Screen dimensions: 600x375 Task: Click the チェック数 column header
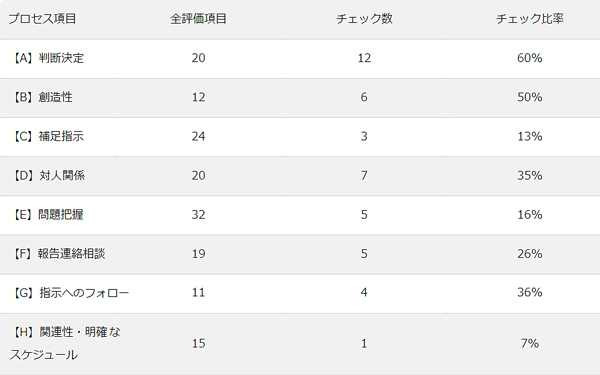364,19
